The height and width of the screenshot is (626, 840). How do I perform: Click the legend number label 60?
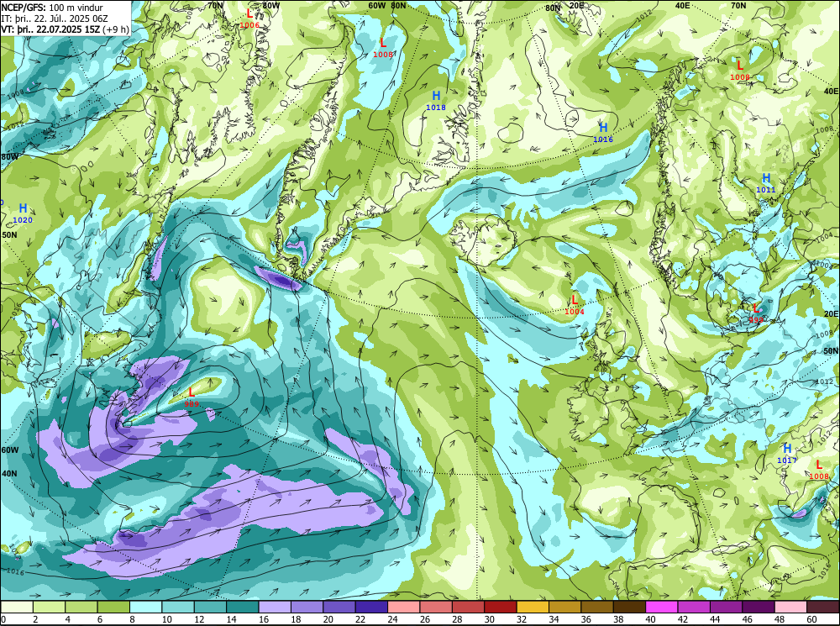(811, 619)
